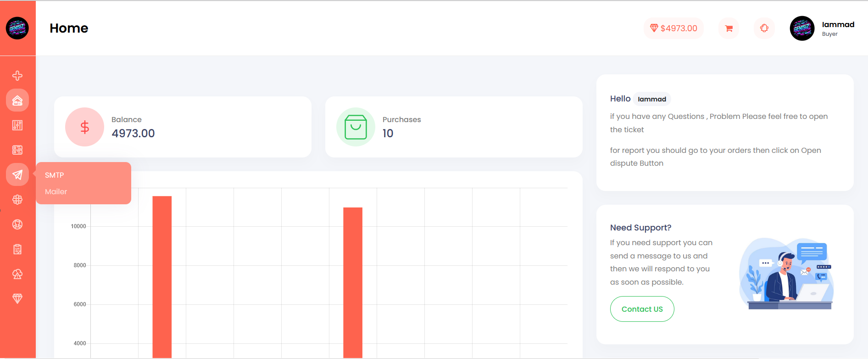Click the Balance label text
This screenshot has height=359, width=868.
[127, 119]
